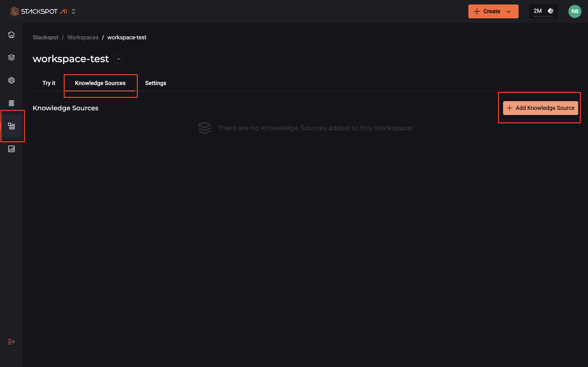This screenshot has width=588, height=367.
Task: Select the Home icon in the sidebar
Action: [11, 35]
